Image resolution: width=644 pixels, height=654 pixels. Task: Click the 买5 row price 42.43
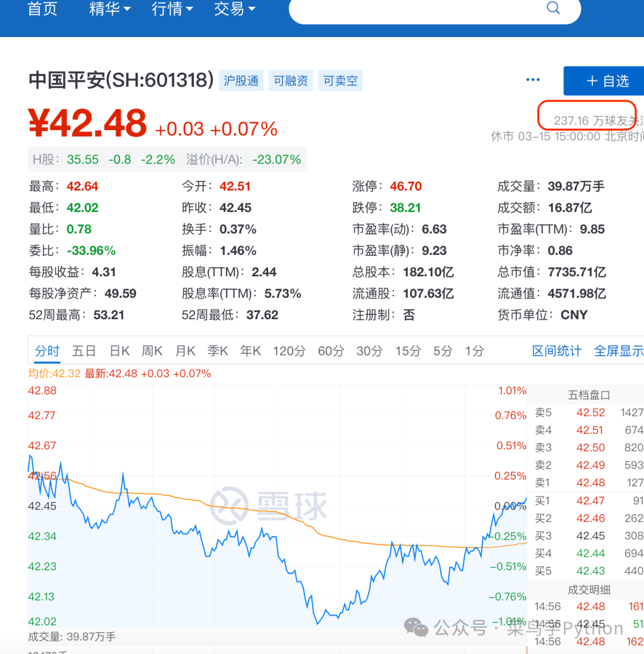point(590,570)
